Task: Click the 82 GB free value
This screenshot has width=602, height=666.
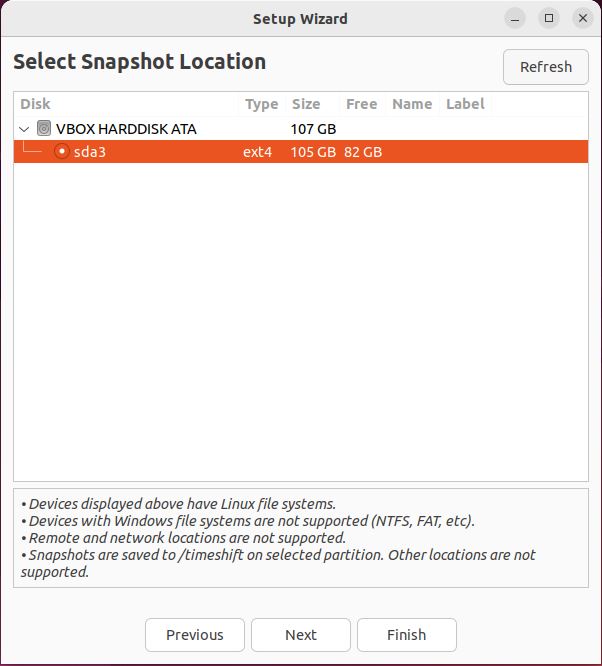Action: pyautogui.click(x=363, y=152)
